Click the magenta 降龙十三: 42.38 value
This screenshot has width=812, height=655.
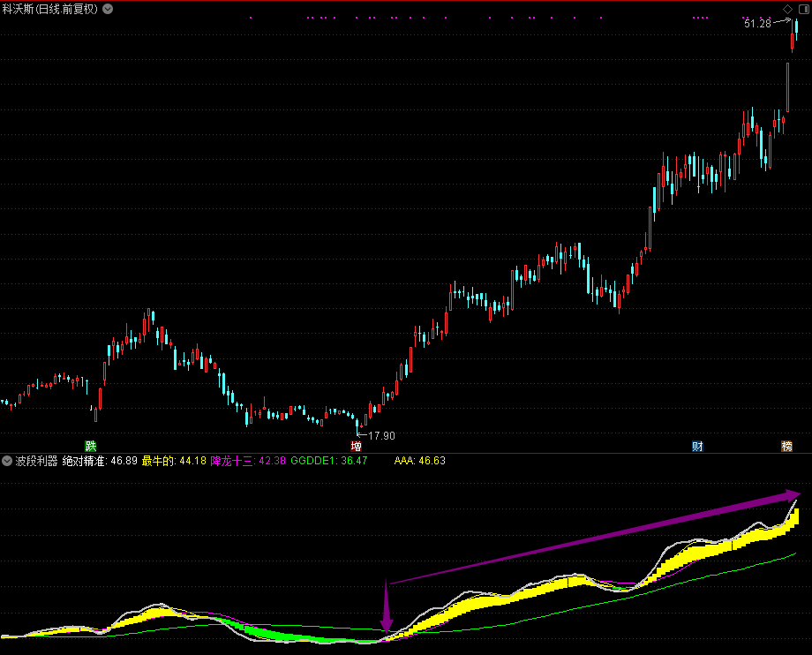(248, 461)
